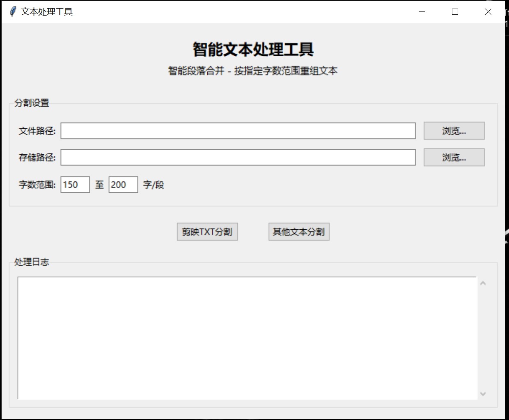Click 浏览 button beside 存储路径

click(x=454, y=157)
